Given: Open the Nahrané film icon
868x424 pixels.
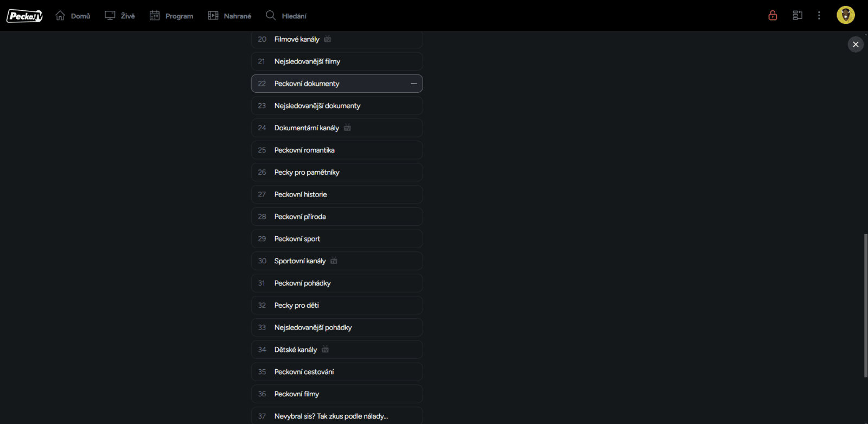Looking at the screenshot, I should point(213,16).
